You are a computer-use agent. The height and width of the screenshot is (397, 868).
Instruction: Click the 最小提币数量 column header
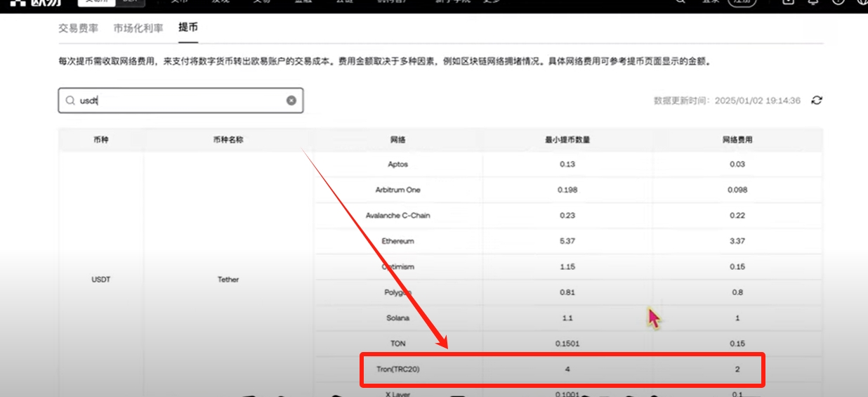click(567, 140)
